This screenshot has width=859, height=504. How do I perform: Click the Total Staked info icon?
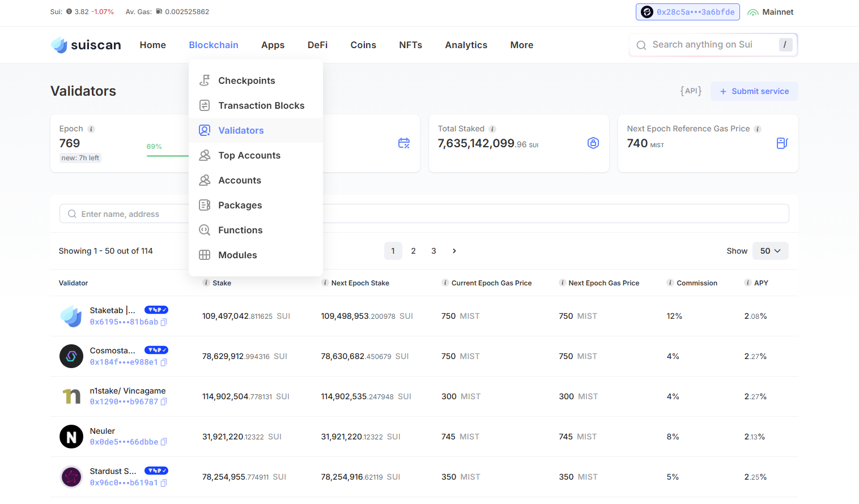[492, 129]
